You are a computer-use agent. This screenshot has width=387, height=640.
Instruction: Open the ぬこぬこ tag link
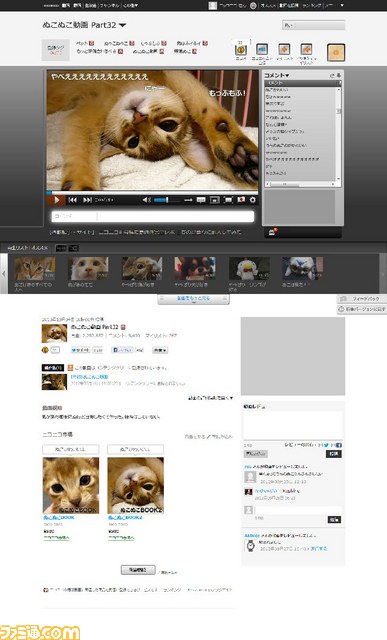[116, 43]
